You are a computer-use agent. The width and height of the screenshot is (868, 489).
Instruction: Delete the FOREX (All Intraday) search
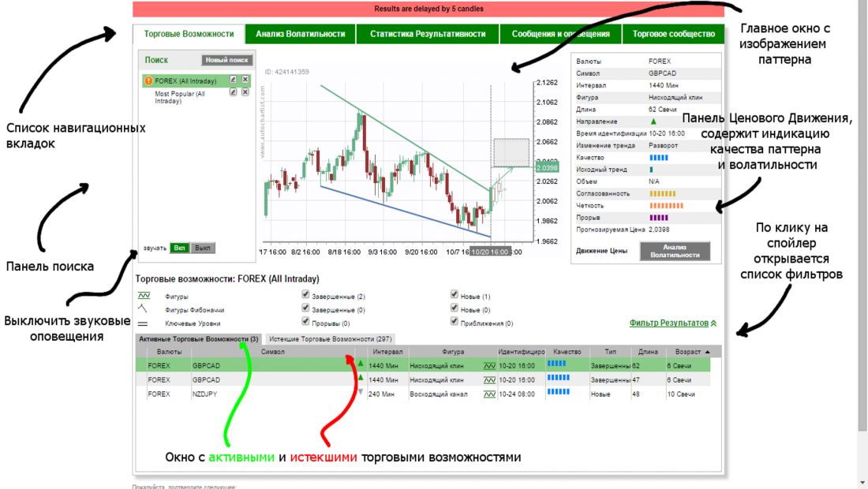[x=245, y=80]
